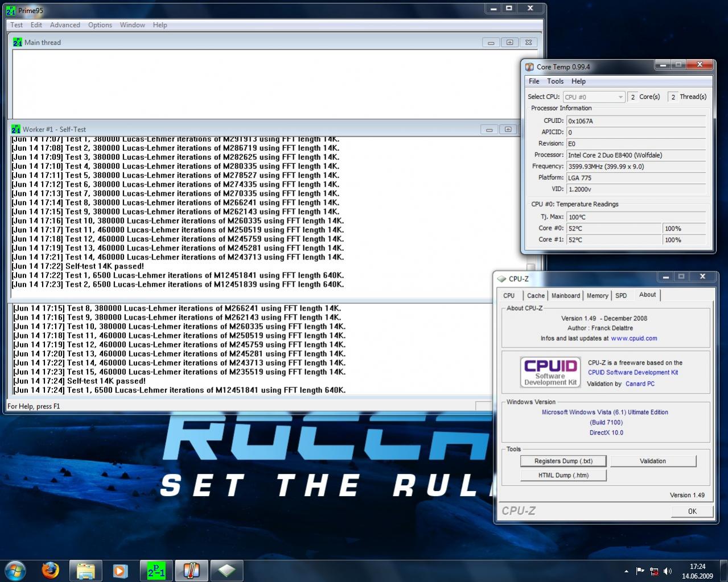Show hidden tray icons arrow
Viewport: 728px width, 582px height.
[x=626, y=571]
